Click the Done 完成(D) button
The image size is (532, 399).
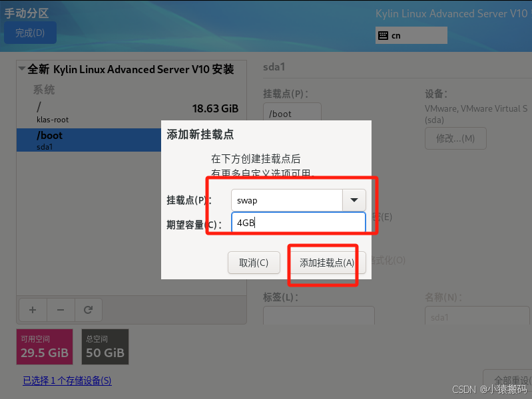point(30,33)
